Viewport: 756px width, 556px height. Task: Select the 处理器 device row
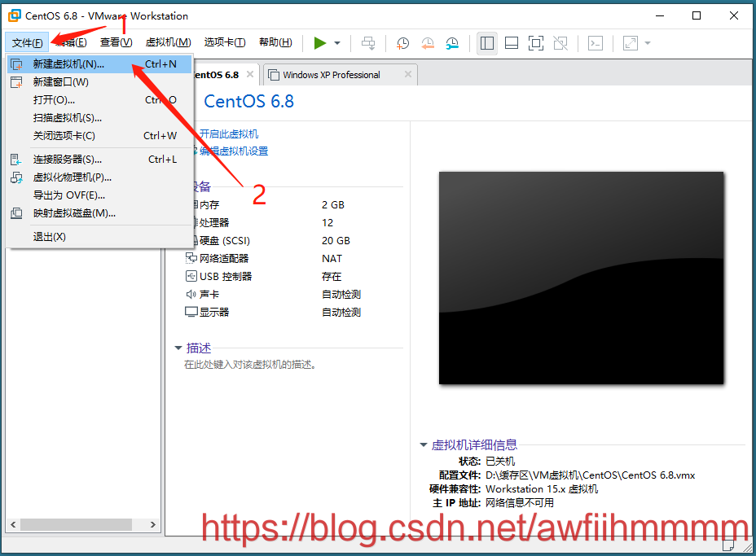pyautogui.click(x=293, y=222)
